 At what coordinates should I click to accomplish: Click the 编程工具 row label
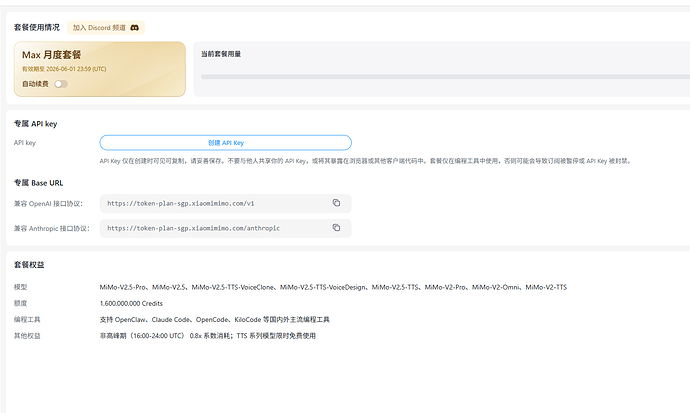[27, 319]
